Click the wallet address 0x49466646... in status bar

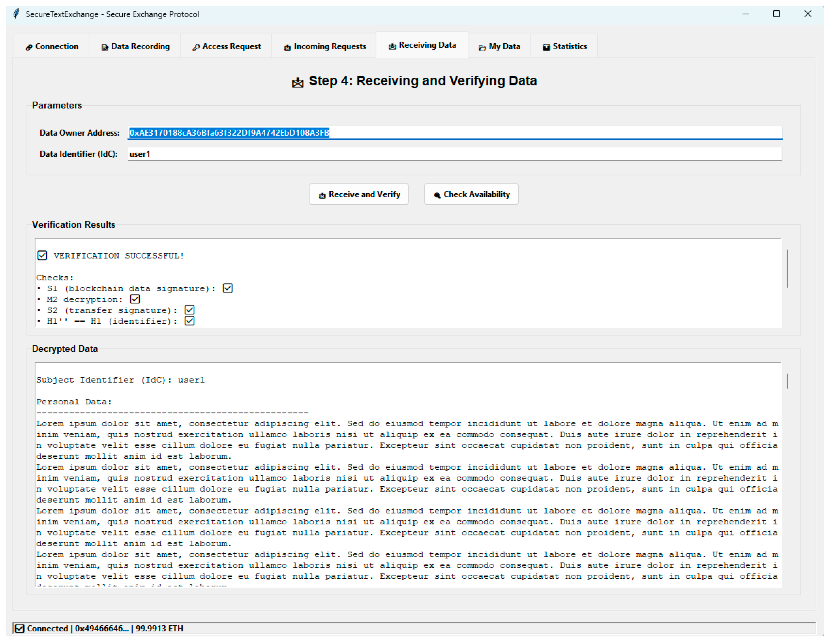click(x=102, y=628)
